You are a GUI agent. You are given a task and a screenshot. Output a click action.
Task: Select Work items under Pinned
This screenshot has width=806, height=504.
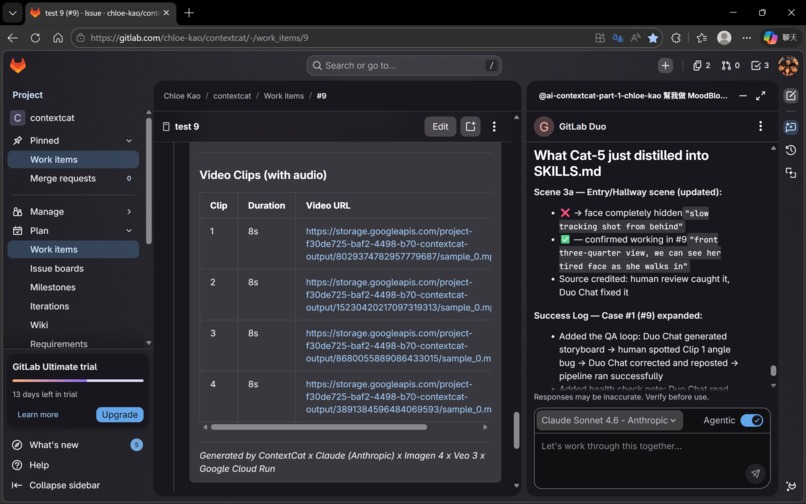73,159
